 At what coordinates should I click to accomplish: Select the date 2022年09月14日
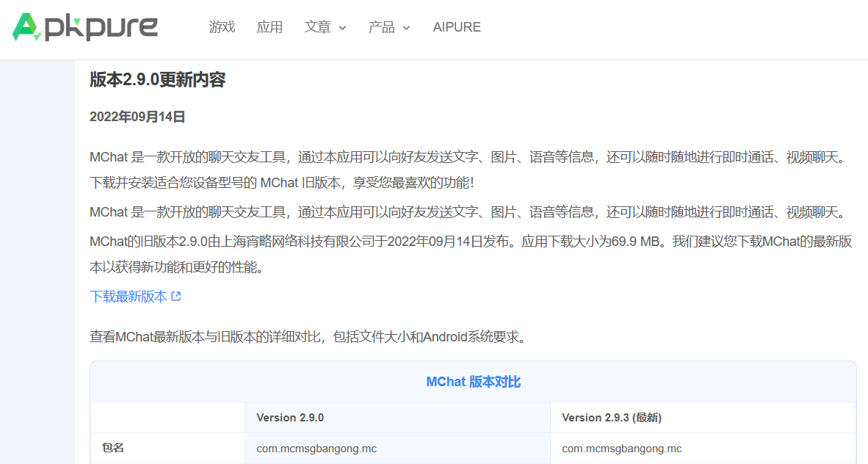tap(137, 117)
